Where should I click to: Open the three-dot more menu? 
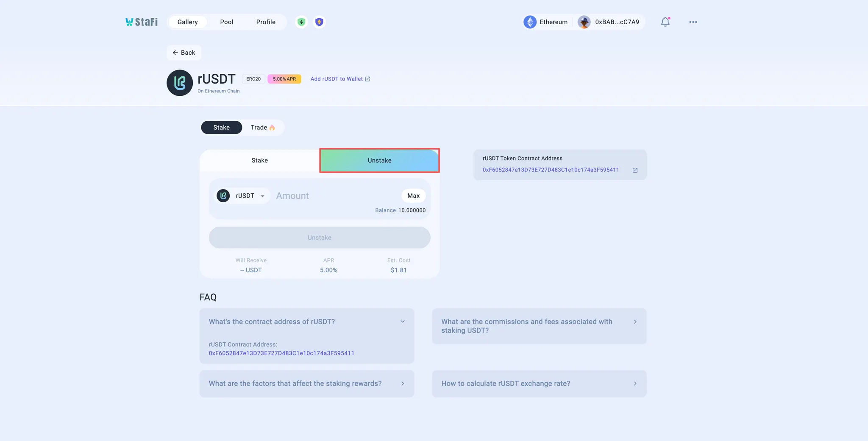pos(693,22)
